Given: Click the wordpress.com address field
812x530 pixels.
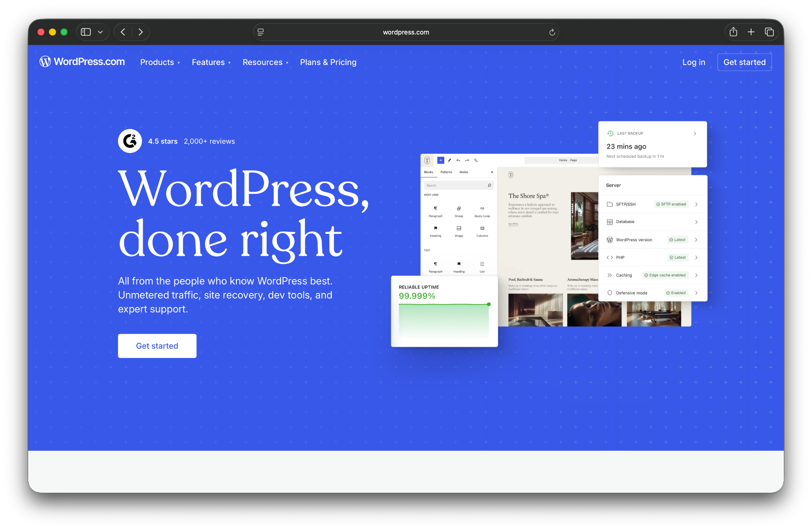Looking at the screenshot, I should point(406,32).
